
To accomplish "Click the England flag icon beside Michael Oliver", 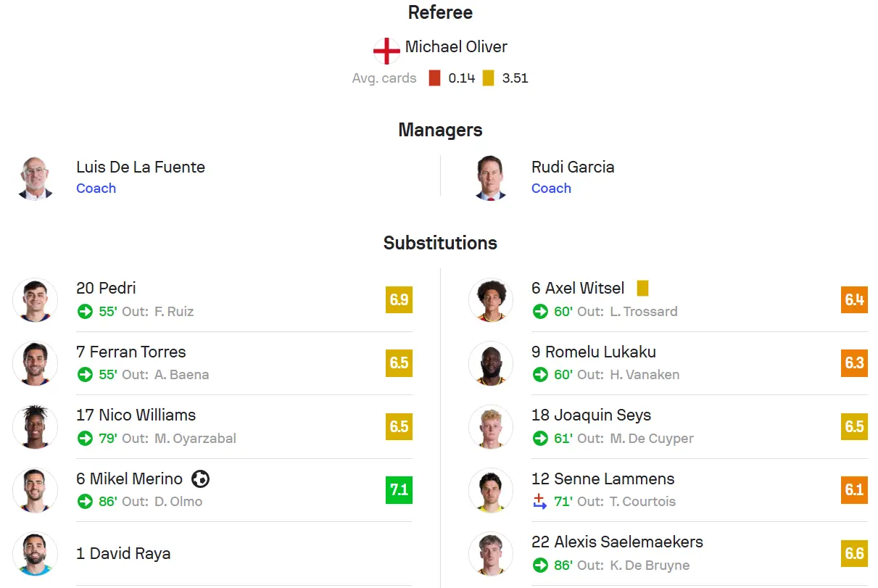I will [386, 51].
